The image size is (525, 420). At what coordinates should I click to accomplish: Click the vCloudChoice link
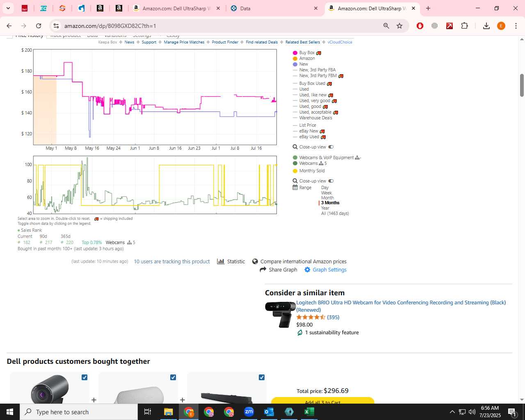[x=340, y=42]
